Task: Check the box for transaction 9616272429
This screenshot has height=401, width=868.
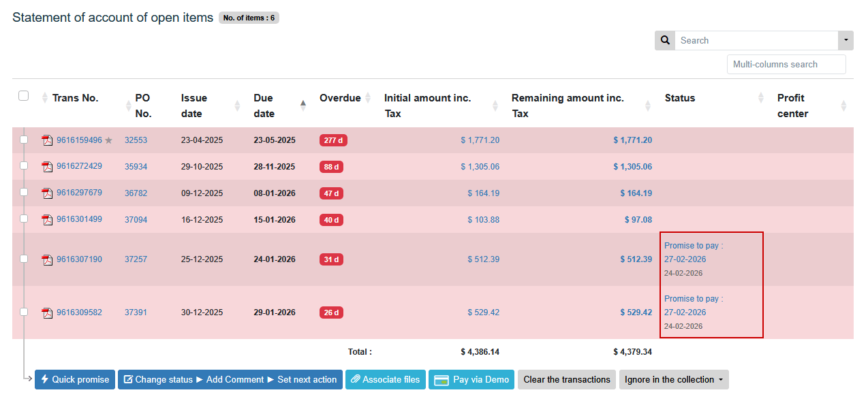Action: pyautogui.click(x=24, y=165)
